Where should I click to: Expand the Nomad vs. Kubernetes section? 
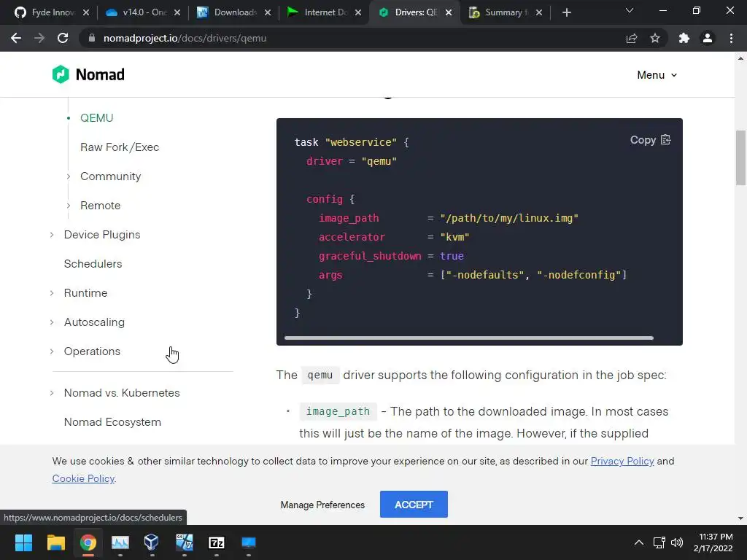52,393
